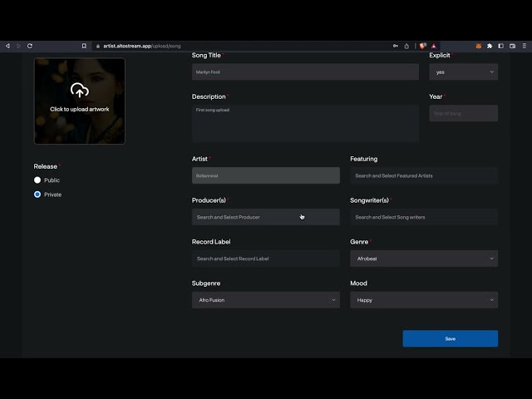Click the Song Title input field

click(305, 72)
